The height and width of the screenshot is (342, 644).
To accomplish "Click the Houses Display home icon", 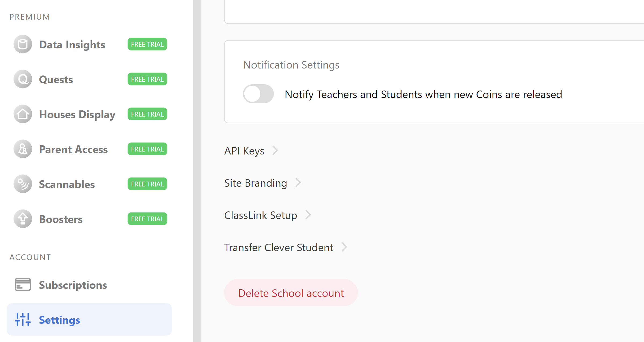I will click(23, 114).
